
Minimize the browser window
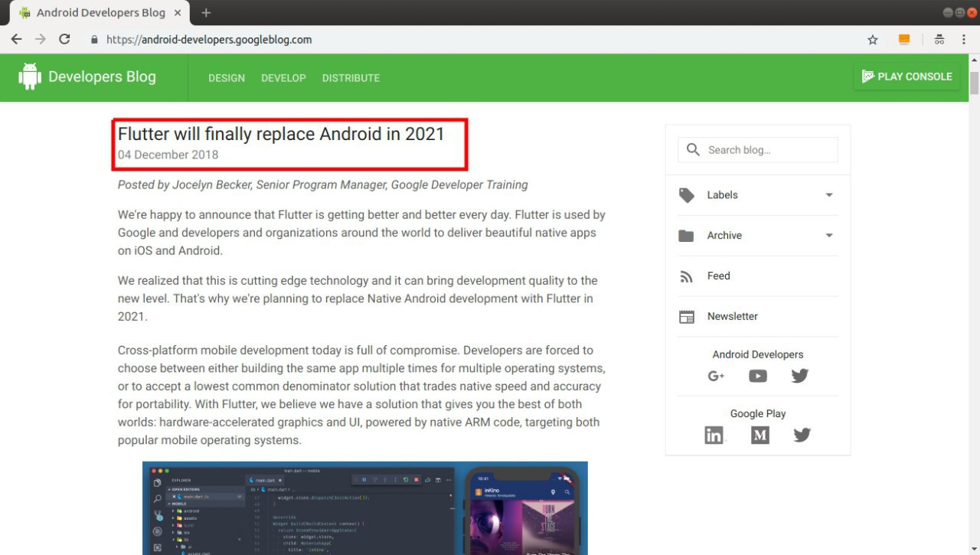pyautogui.click(x=949, y=13)
